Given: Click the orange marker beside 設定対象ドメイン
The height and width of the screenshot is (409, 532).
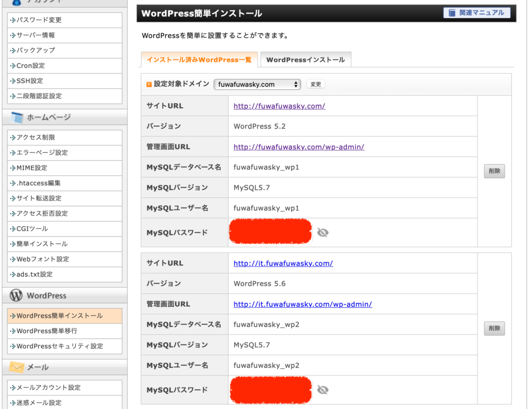Looking at the screenshot, I should click(149, 84).
